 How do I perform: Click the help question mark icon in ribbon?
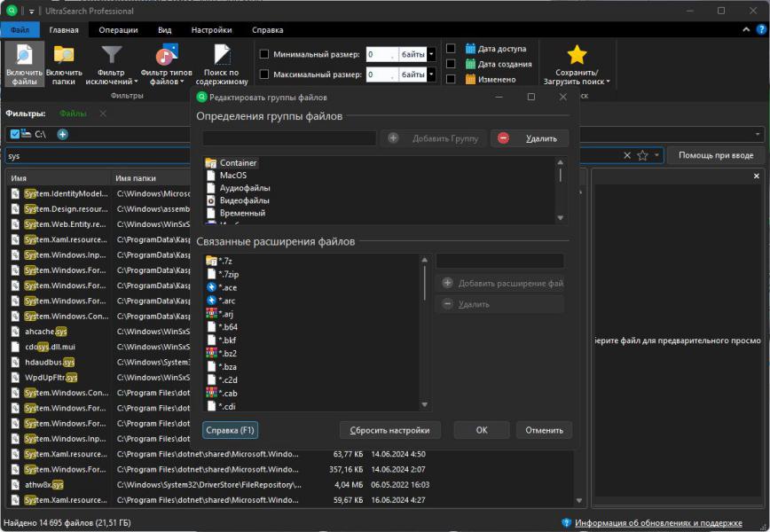click(762, 29)
